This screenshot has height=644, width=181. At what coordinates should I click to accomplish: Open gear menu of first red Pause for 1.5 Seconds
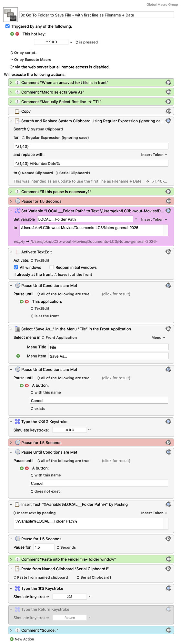tap(168, 201)
